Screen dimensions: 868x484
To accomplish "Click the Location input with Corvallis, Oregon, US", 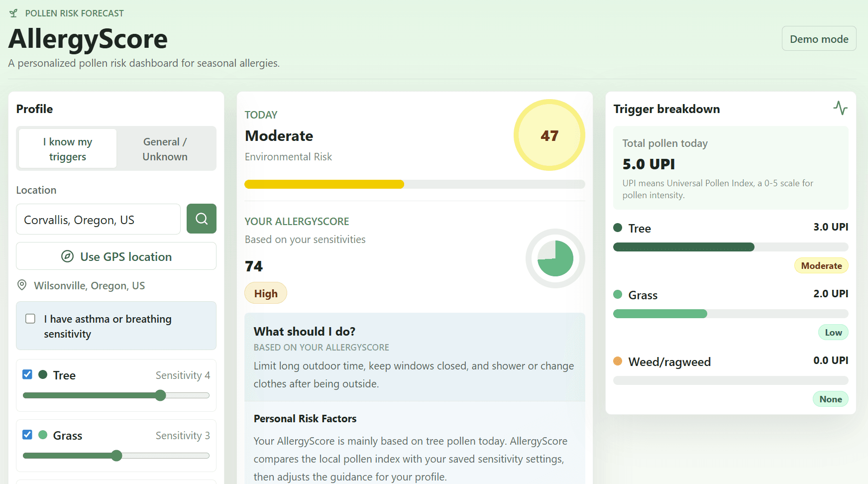I will [99, 219].
